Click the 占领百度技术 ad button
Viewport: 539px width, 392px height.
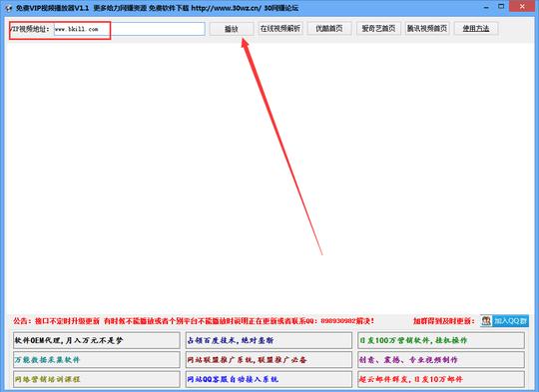(269, 340)
